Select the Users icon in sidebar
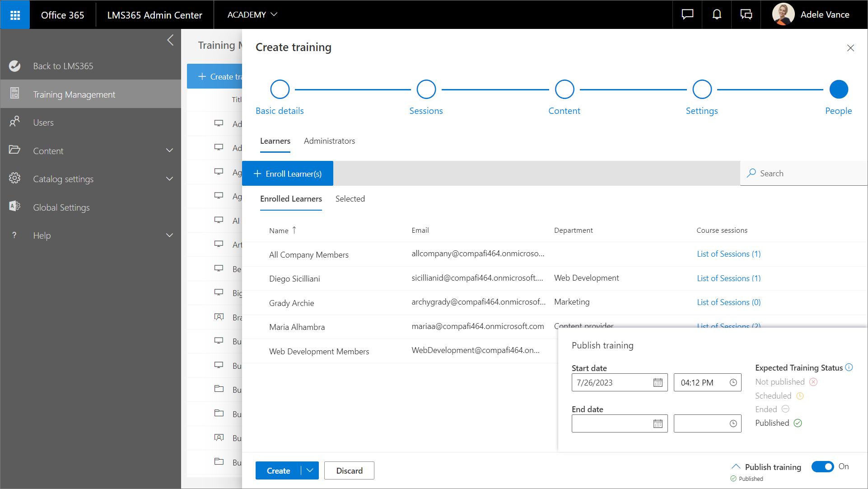The image size is (868, 489). (15, 122)
